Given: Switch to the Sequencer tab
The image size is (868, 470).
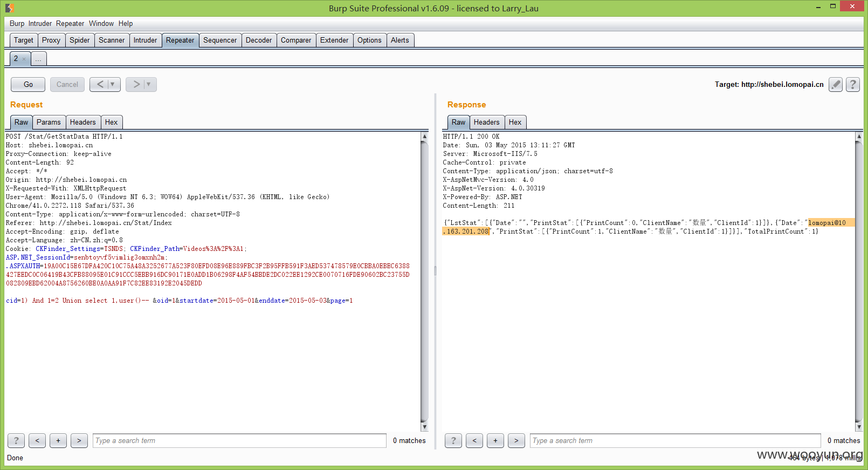Looking at the screenshot, I should click(x=220, y=40).
